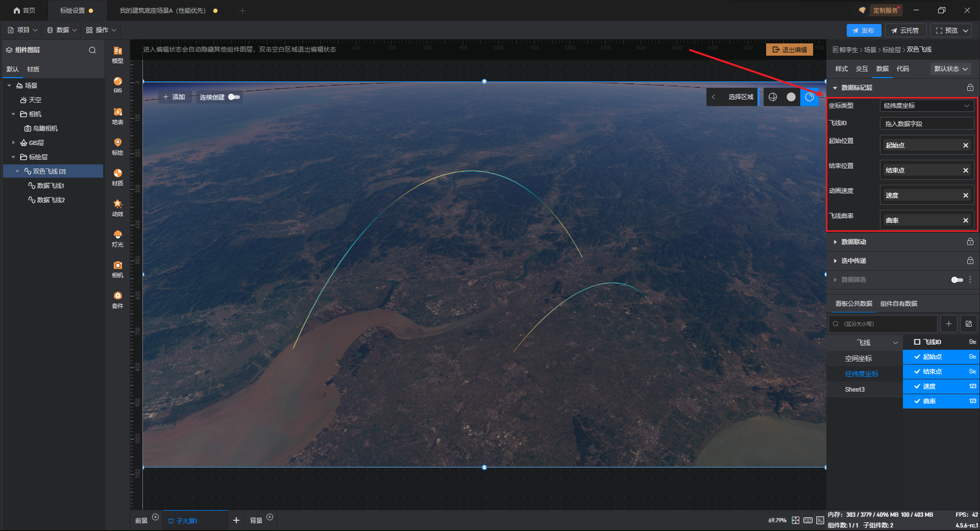The image size is (980, 531).
Task: Open the 飞线 data source dropdown
Action: (x=865, y=343)
